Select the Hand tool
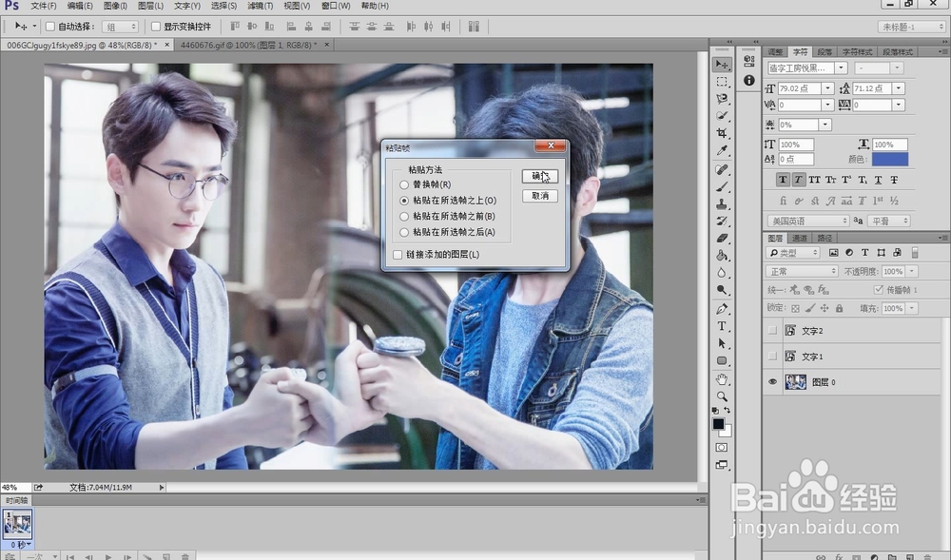 pyautogui.click(x=721, y=379)
